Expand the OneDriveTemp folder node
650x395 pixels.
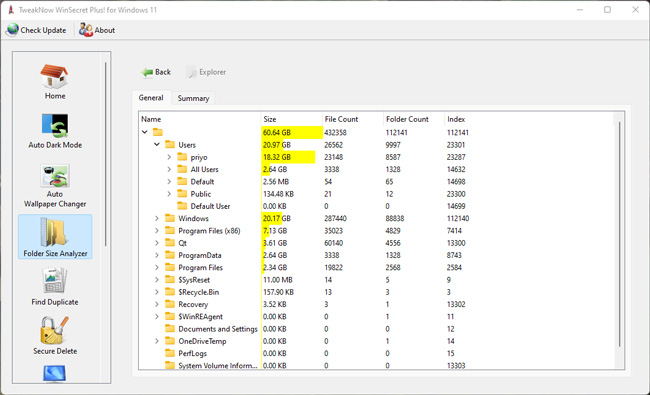click(x=157, y=341)
